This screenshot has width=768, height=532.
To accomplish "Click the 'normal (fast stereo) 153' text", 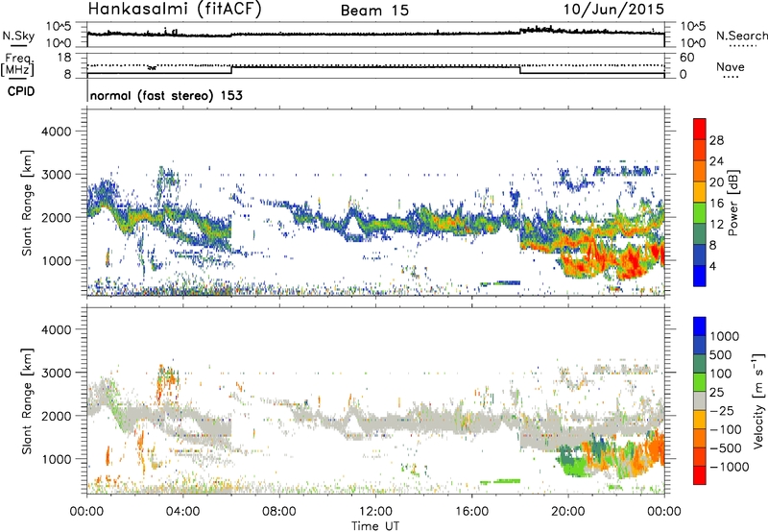I will pos(166,95).
